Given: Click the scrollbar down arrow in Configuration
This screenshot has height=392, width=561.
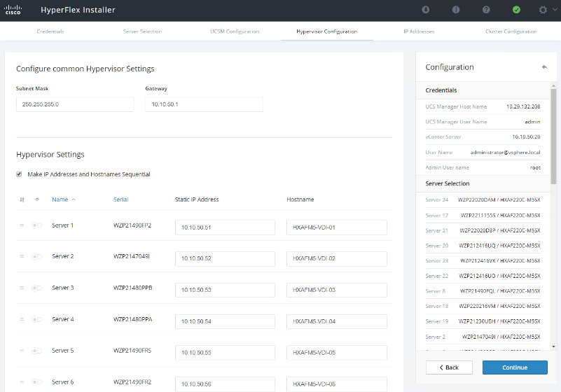Looking at the screenshot, I should [x=553, y=346].
